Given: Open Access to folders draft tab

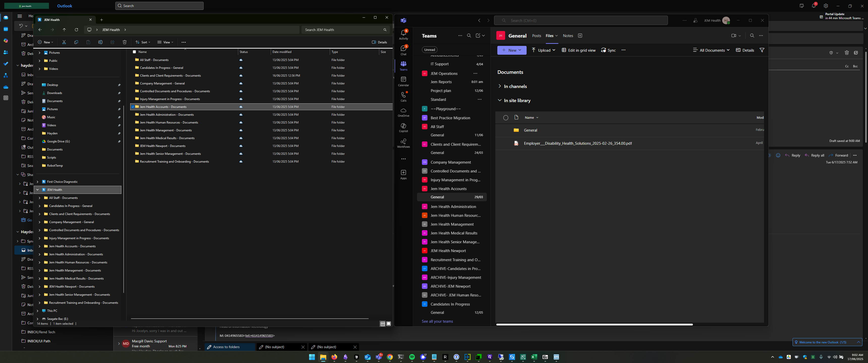Looking at the screenshot, I should [230, 347].
